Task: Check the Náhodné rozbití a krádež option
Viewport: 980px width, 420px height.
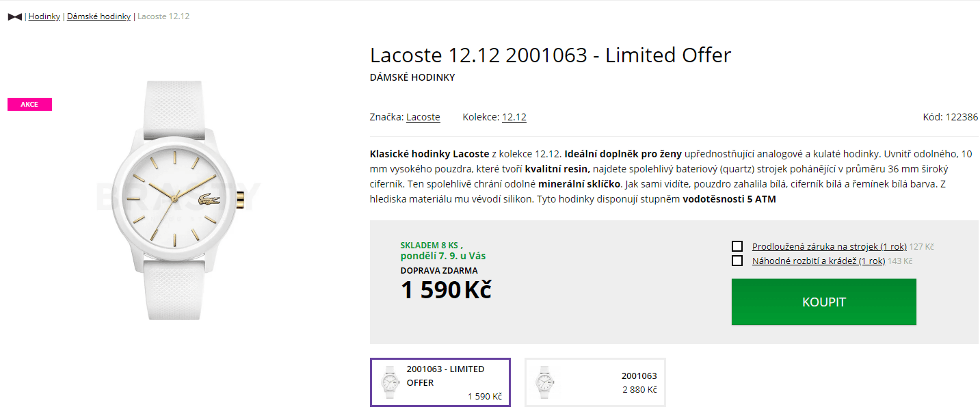Action: pos(737,260)
